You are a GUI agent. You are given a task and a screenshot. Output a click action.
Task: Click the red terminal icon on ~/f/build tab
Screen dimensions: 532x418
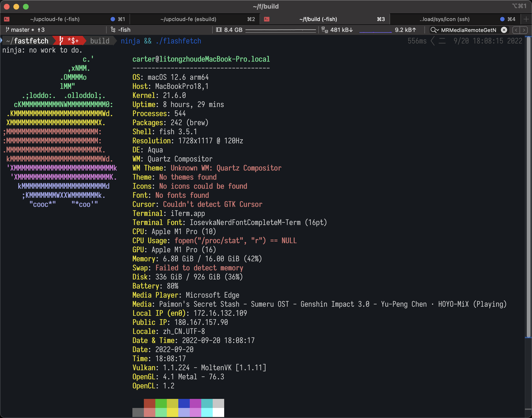(267, 19)
